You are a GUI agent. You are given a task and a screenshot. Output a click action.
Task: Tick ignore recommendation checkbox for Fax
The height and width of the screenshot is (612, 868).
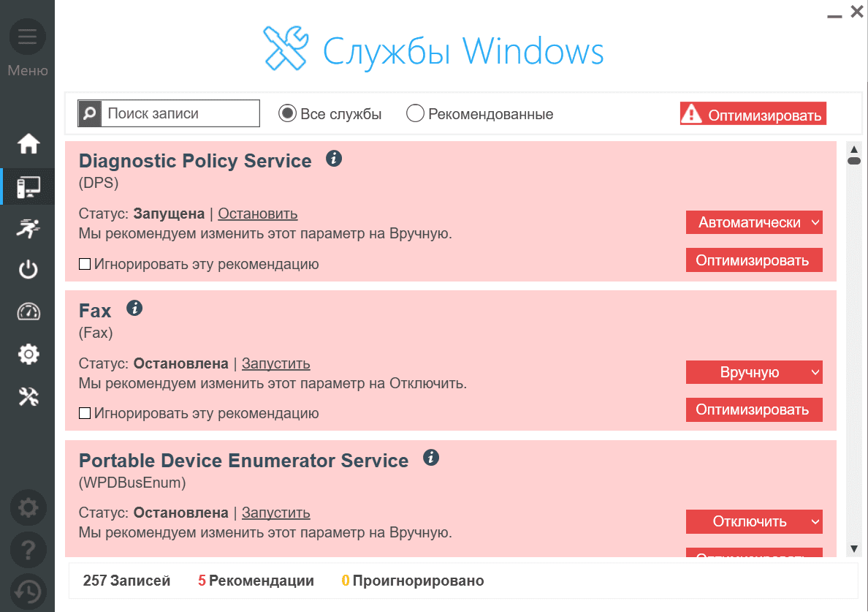(85, 413)
